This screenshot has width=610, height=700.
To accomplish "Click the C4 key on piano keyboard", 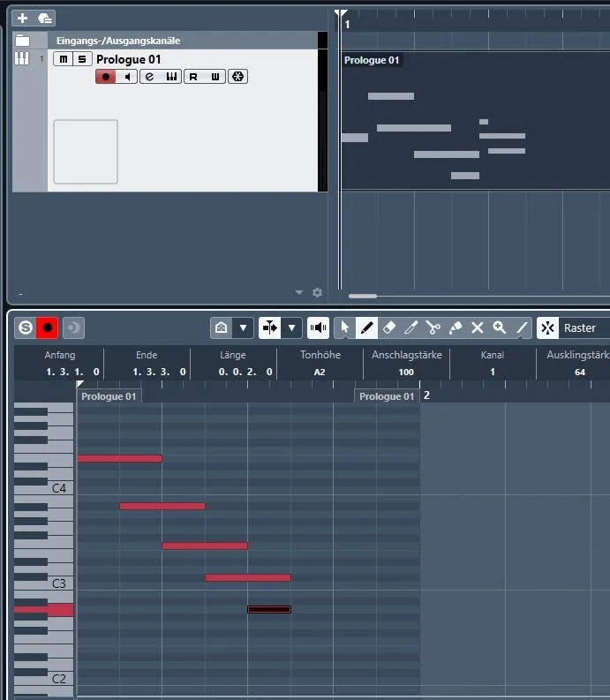I will pyautogui.click(x=59, y=488).
